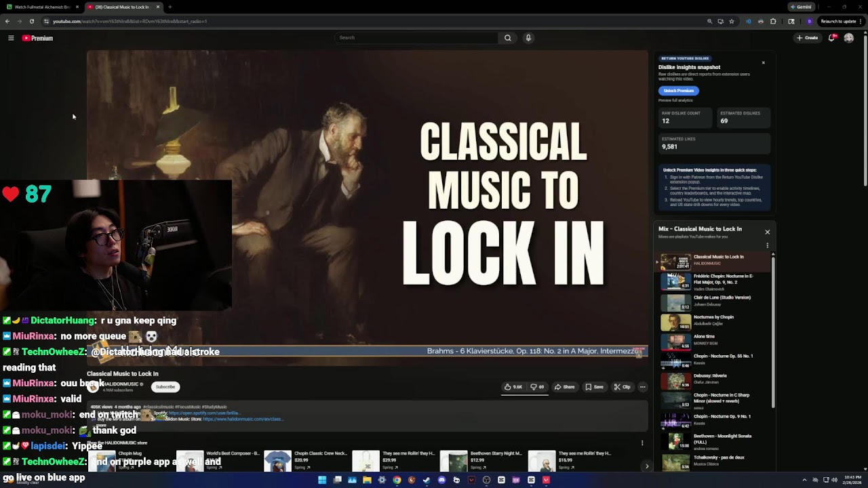Click the browser address bar URL
Screen dimensions: 868x488
(130, 21)
